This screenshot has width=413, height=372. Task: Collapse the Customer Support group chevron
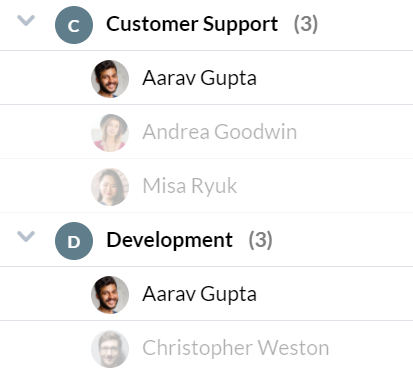tap(26, 21)
